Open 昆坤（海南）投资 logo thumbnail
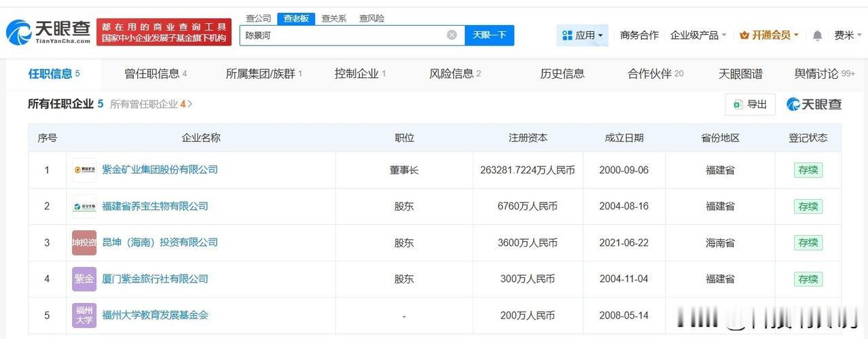Screen dimensions: 868x339 (84, 243)
